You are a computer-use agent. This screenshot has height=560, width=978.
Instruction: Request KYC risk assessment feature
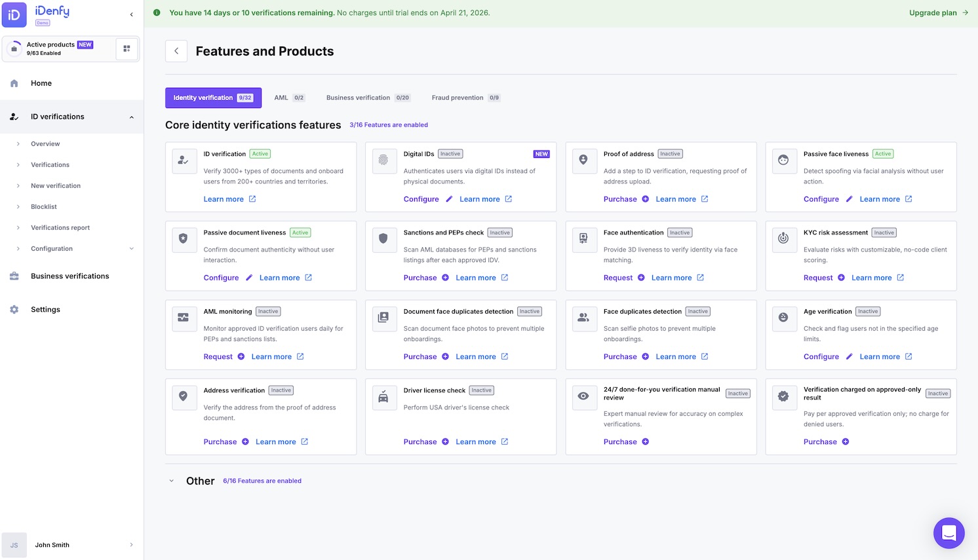[824, 278]
